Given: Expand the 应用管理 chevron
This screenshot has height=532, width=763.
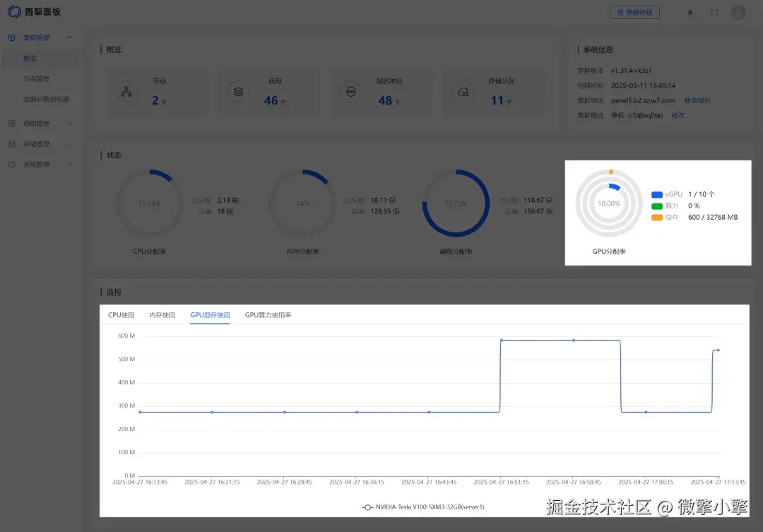Looking at the screenshot, I should pyautogui.click(x=69, y=124).
